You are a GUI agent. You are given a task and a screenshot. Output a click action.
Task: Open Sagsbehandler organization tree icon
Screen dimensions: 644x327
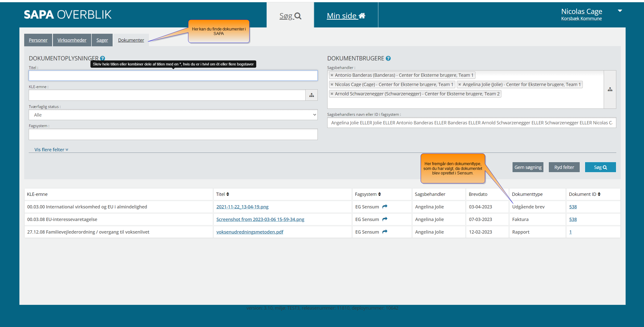610,90
